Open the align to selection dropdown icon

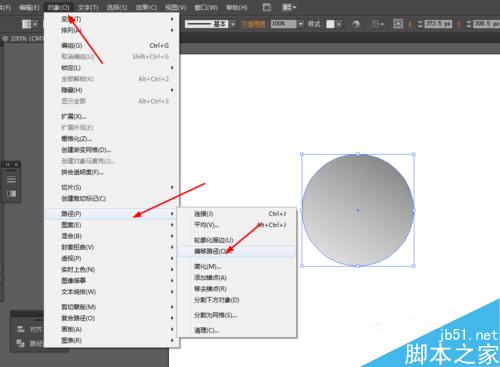tap(377, 24)
